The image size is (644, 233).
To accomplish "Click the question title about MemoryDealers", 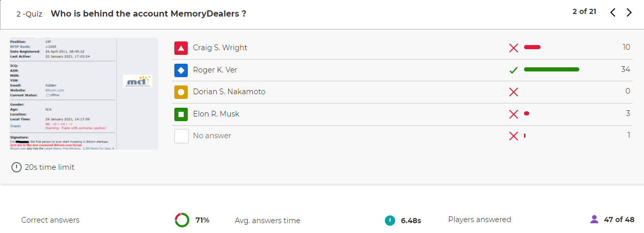I will click(x=148, y=14).
